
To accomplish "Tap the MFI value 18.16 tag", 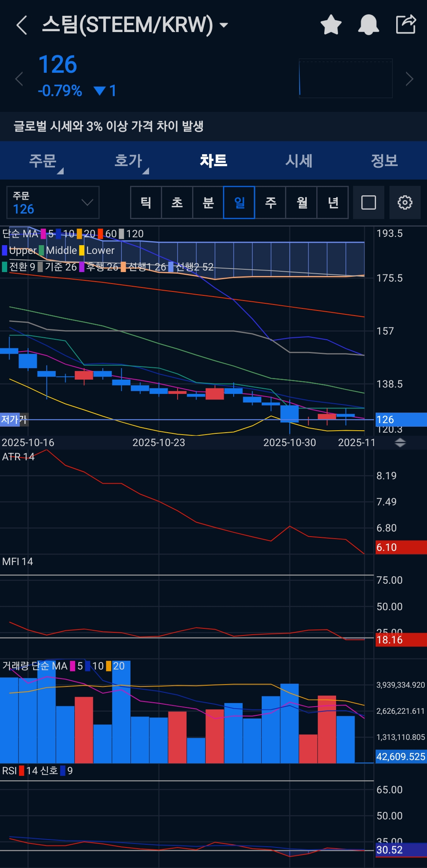I will pos(401,640).
